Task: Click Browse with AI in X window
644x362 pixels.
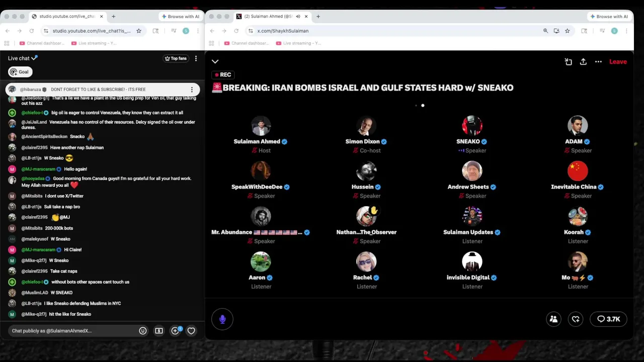Action: point(608,17)
